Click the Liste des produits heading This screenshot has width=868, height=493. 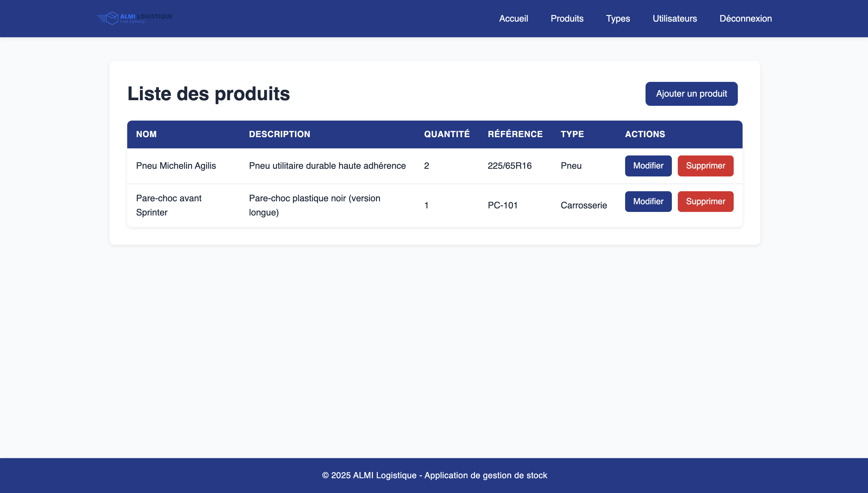[209, 94]
